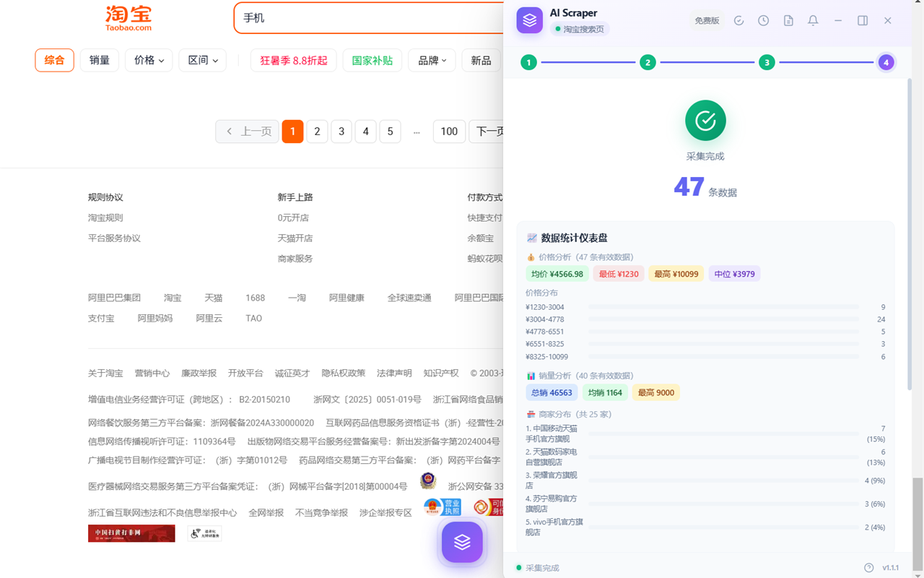This screenshot has width=924, height=578.
Task: Open the 全网举报 link
Action: pyautogui.click(x=266, y=512)
